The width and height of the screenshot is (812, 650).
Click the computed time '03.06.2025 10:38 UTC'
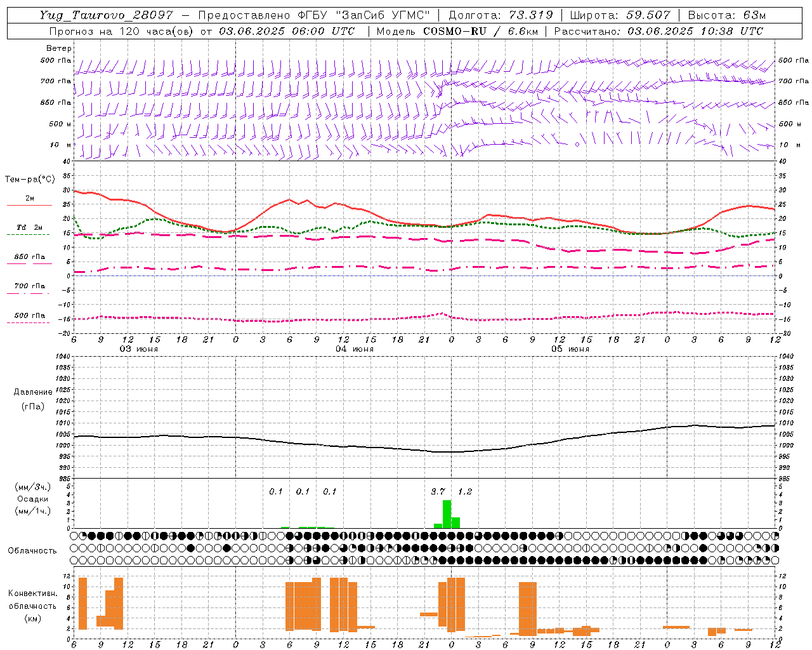[x=695, y=31]
